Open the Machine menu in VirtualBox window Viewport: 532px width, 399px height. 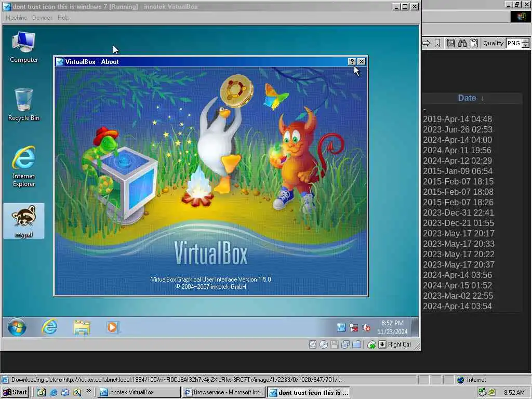coord(16,18)
